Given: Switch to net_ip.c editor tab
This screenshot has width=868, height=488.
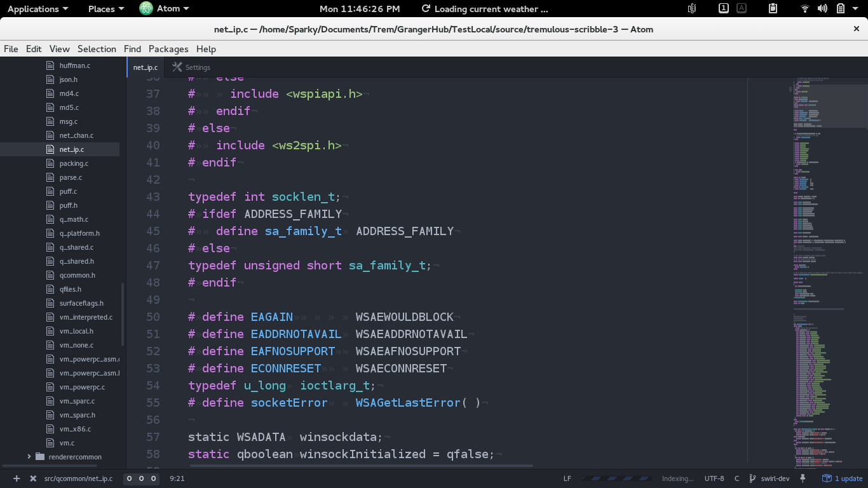Looking at the screenshot, I should point(146,67).
